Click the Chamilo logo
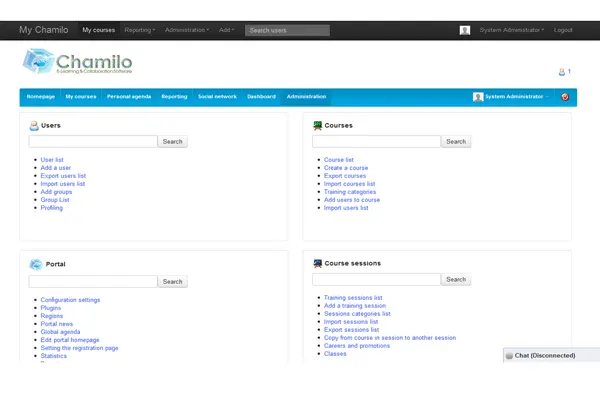Image resolution: width=600 pixels, height=400 pixels. (76, 65)
